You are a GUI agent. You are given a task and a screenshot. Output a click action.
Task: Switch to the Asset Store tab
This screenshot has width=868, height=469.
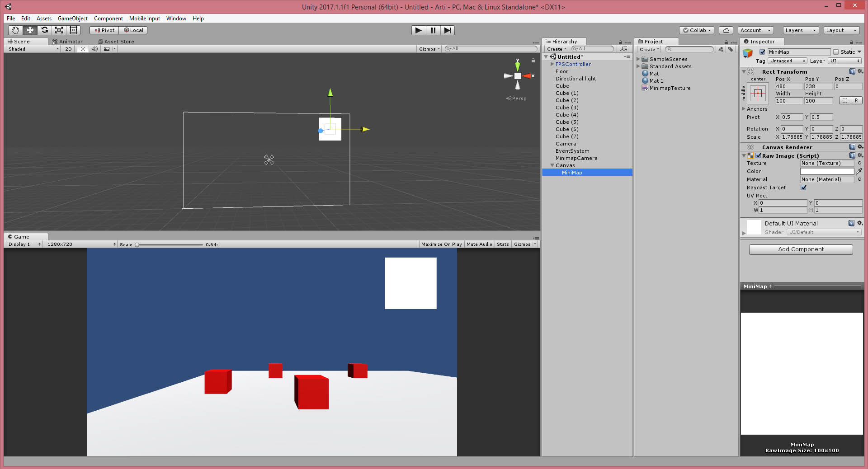(116, 42)
